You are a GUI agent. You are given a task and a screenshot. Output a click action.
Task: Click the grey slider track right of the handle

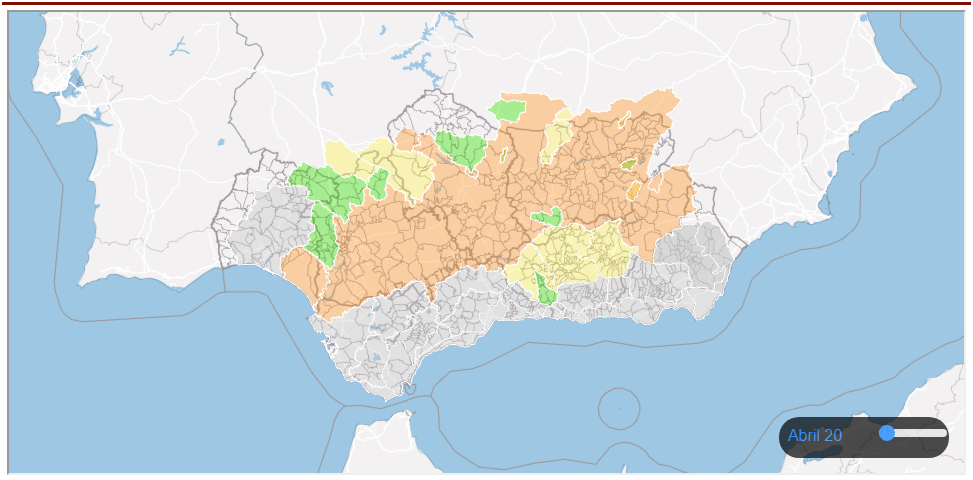[x=921, y=433]
